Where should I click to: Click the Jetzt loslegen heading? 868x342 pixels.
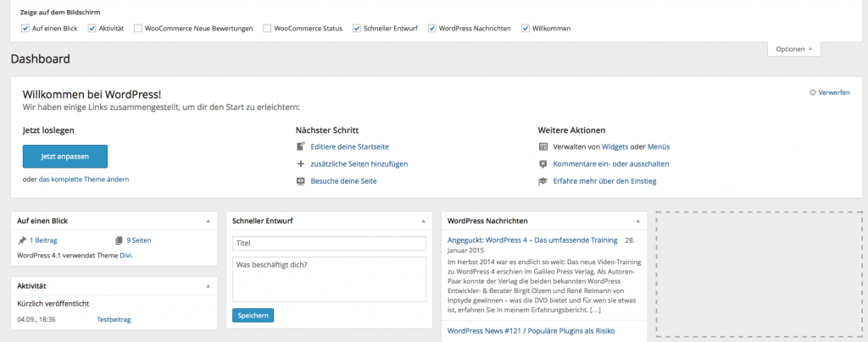click(48, 130)
